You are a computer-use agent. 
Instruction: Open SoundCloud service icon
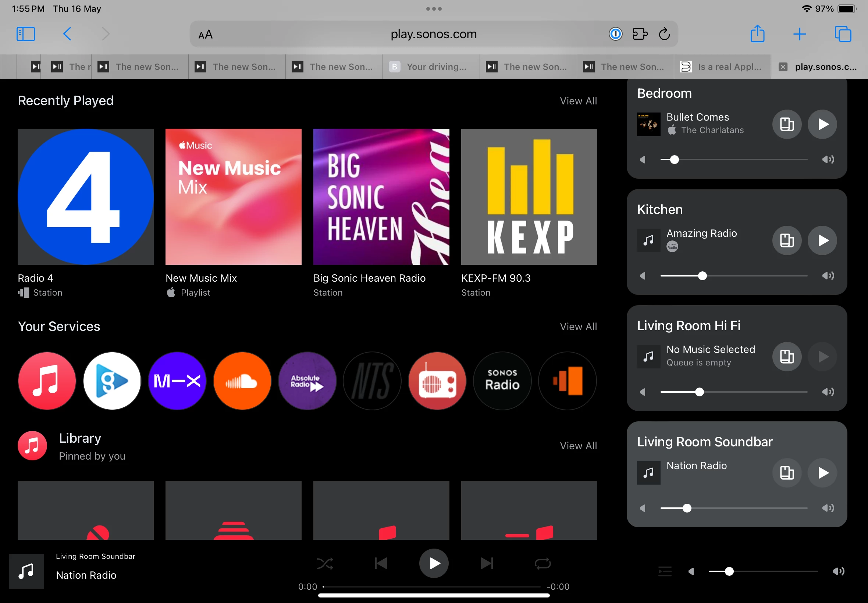pos(242,381)
